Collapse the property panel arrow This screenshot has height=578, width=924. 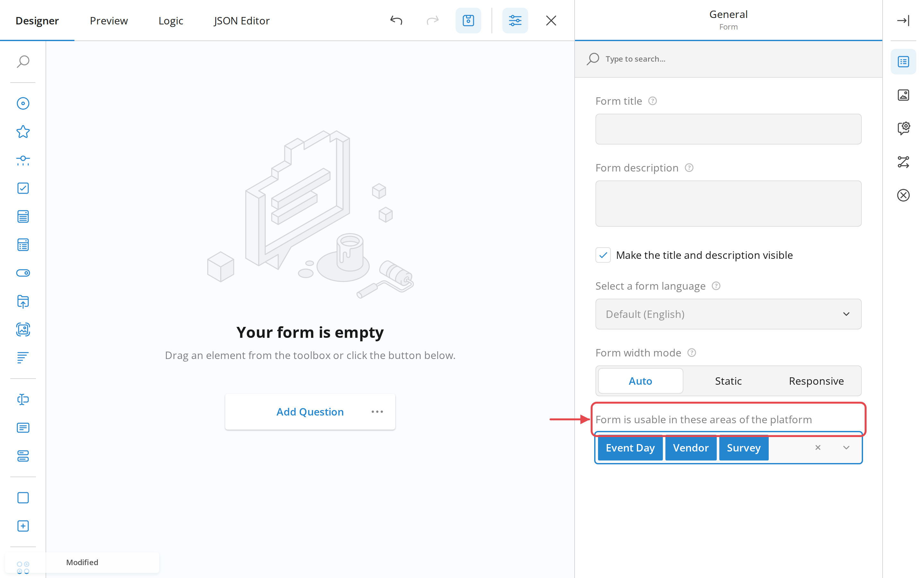pyautogui.click(x=903, y=20)
